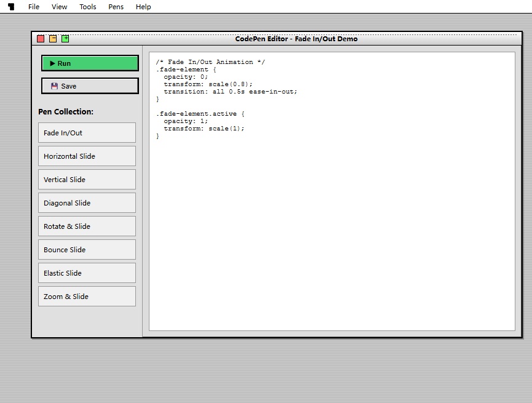This screenshot has height=403, width=532.
Task: Click the 'opacity: 1;' code line
Action: point(186,121)
